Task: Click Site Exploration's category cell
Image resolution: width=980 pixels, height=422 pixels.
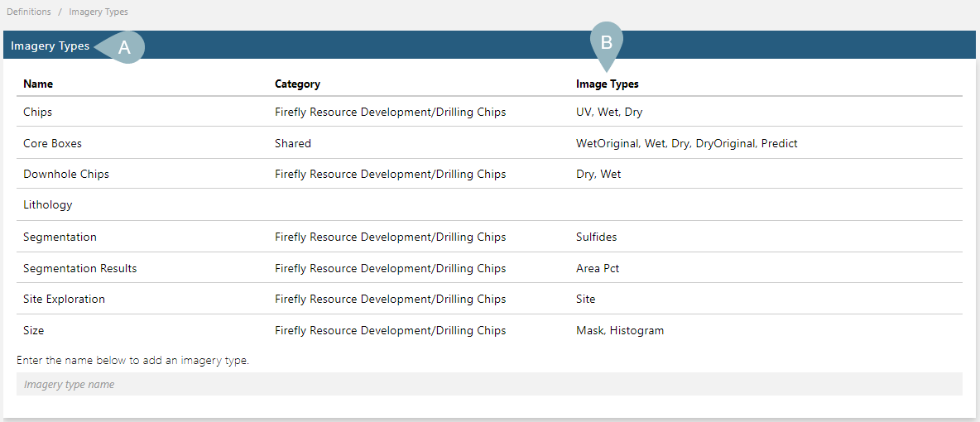Action: [x=391, y=299]
